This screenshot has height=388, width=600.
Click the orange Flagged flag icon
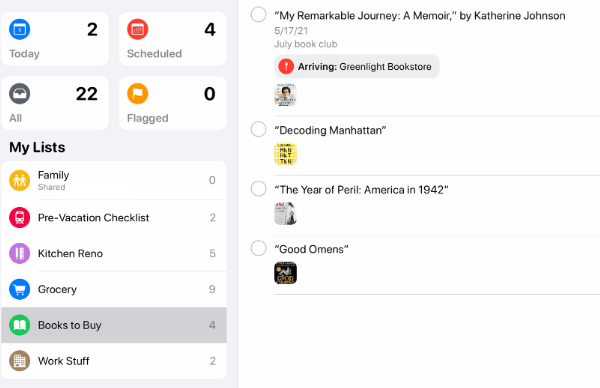coord(137,94)
